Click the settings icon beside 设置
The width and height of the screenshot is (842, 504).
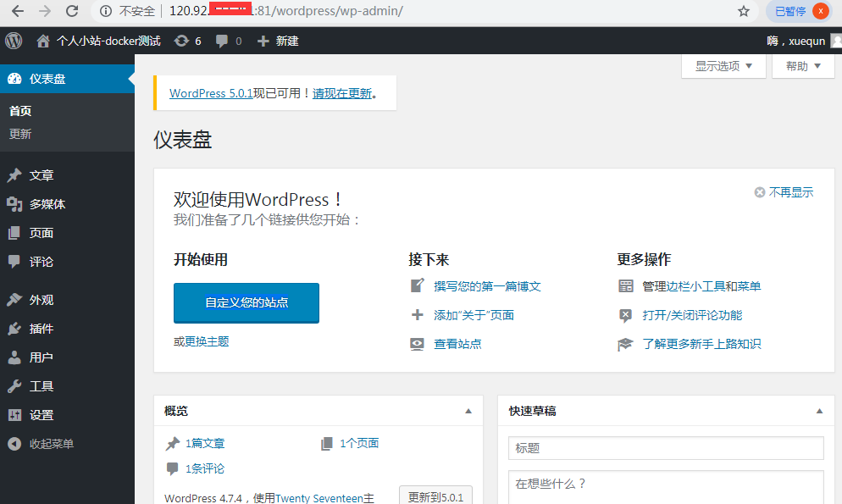(14, 415)
